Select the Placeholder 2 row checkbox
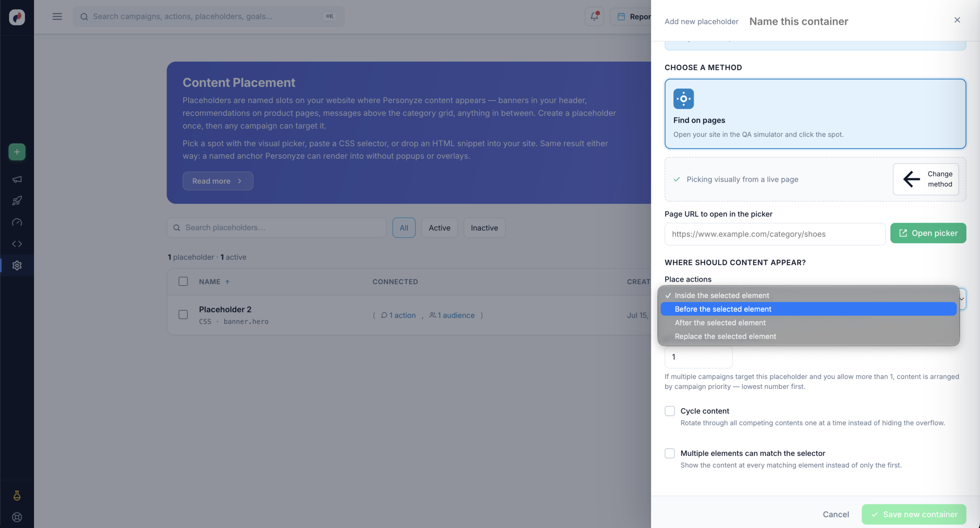The image size is (980, 528). (x=183, y=315)
